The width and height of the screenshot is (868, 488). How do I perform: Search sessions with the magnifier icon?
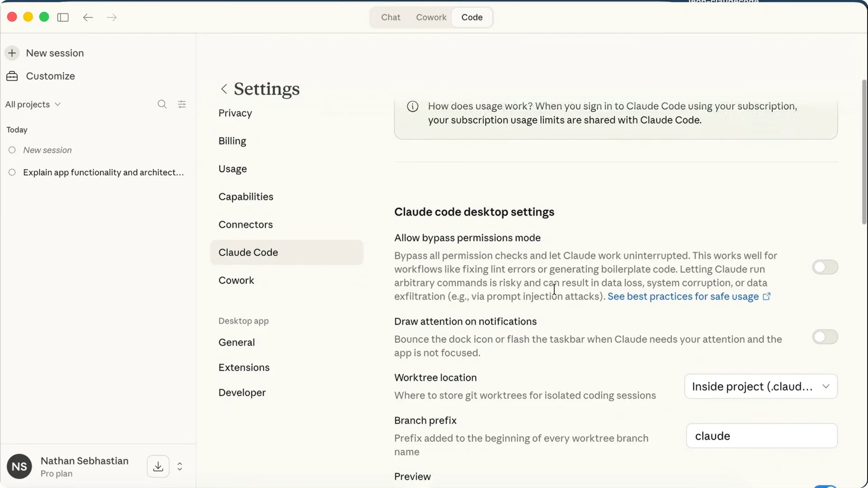[162, 104]
